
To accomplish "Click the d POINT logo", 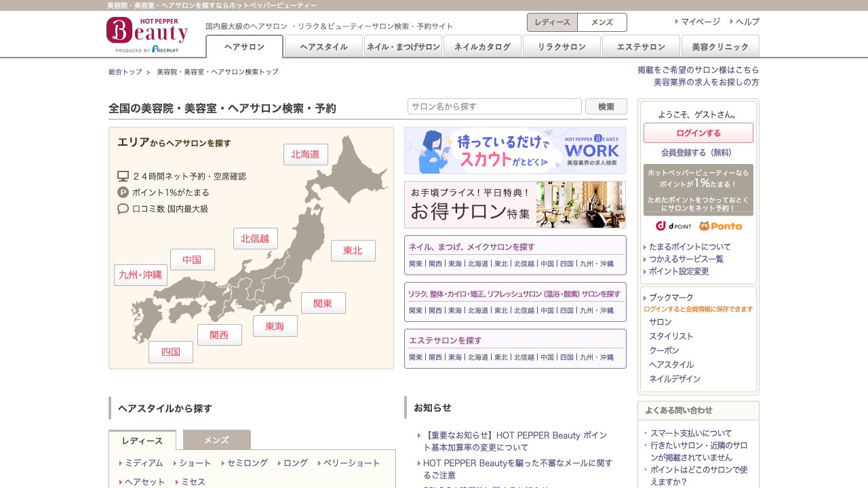I will [x=673, y=226].
